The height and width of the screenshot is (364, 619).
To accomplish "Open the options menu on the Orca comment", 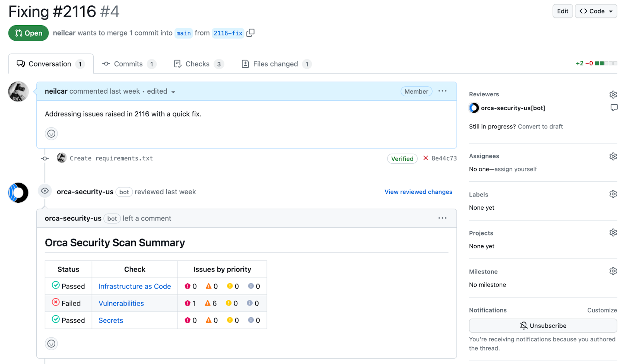I will tap(442, 218).
